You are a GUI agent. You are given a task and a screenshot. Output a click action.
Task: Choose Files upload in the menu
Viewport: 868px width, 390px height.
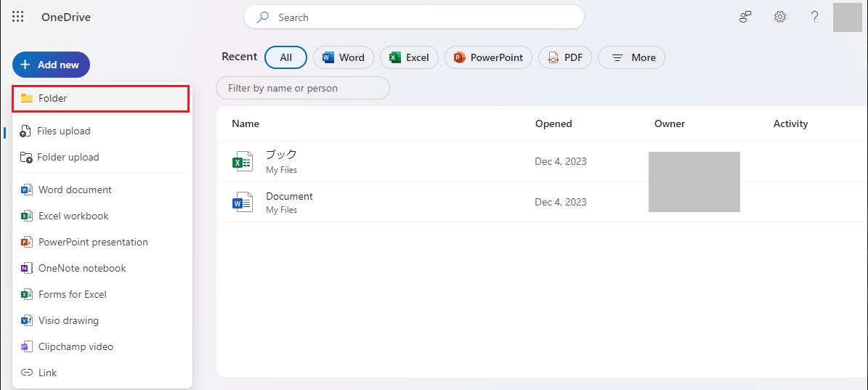point(101,131)
